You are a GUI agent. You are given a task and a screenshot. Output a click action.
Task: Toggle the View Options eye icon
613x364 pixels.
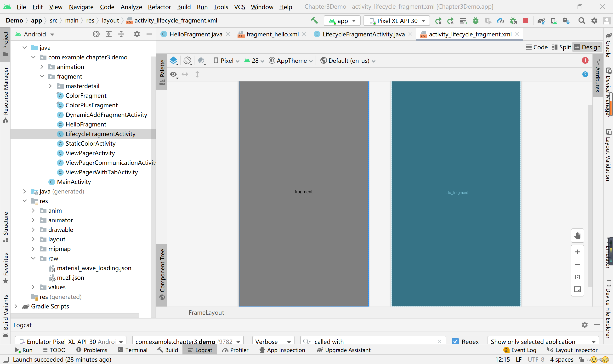click(x=174, y=74)
